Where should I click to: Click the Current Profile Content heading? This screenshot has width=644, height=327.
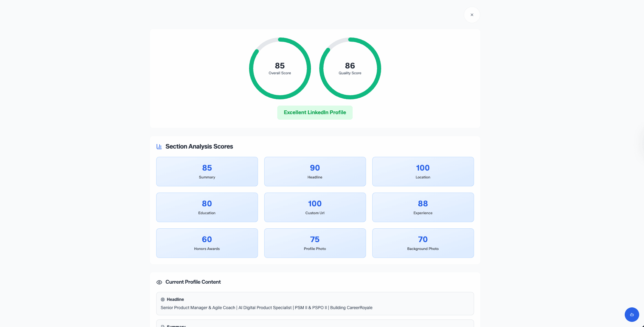(193, 282)
